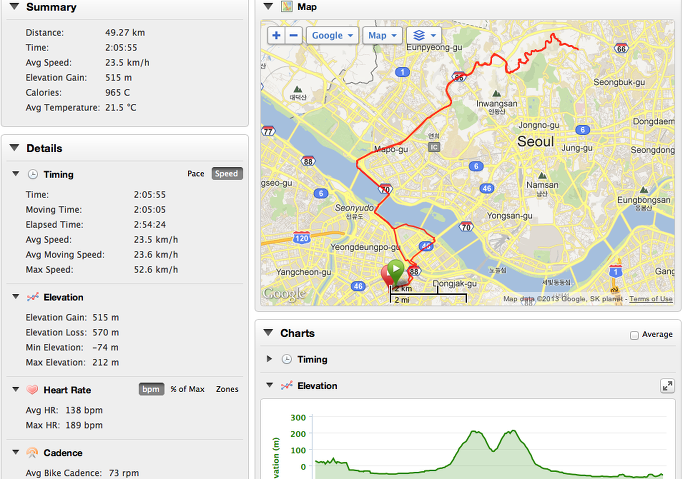Open the Google map provider dropdown
This screenshot has height=479, width=683.
click(332, 35)
